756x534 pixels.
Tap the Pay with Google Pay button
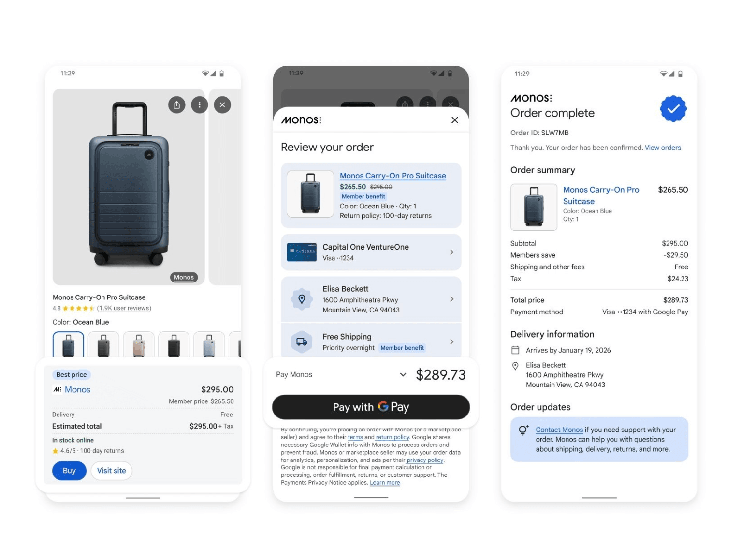(371, 407)
